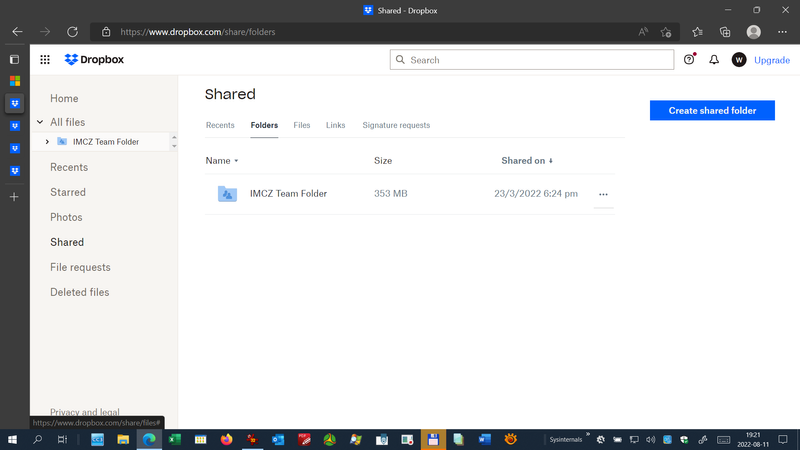
Task: Open Outlook from the taskbar
Action: 278,439
